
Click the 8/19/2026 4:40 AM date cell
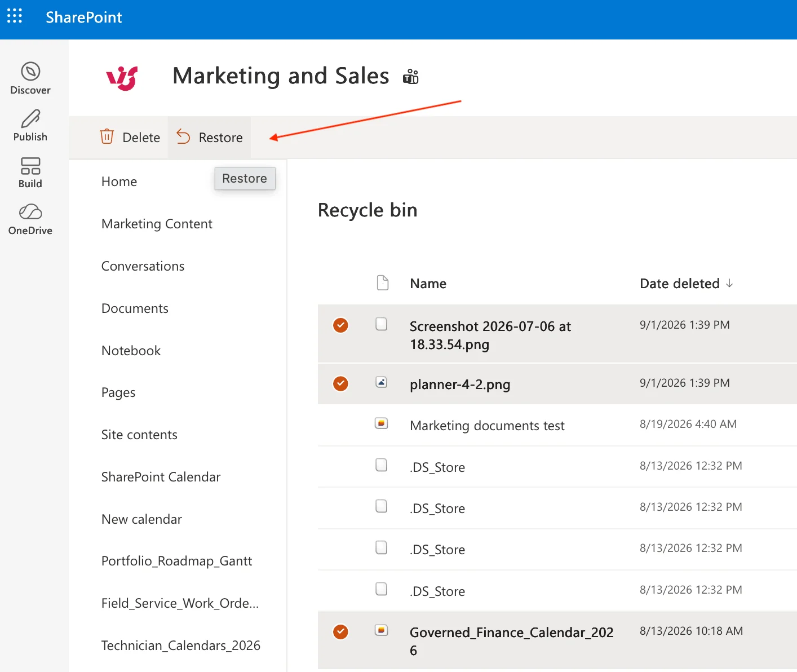[x=688, y=424]
